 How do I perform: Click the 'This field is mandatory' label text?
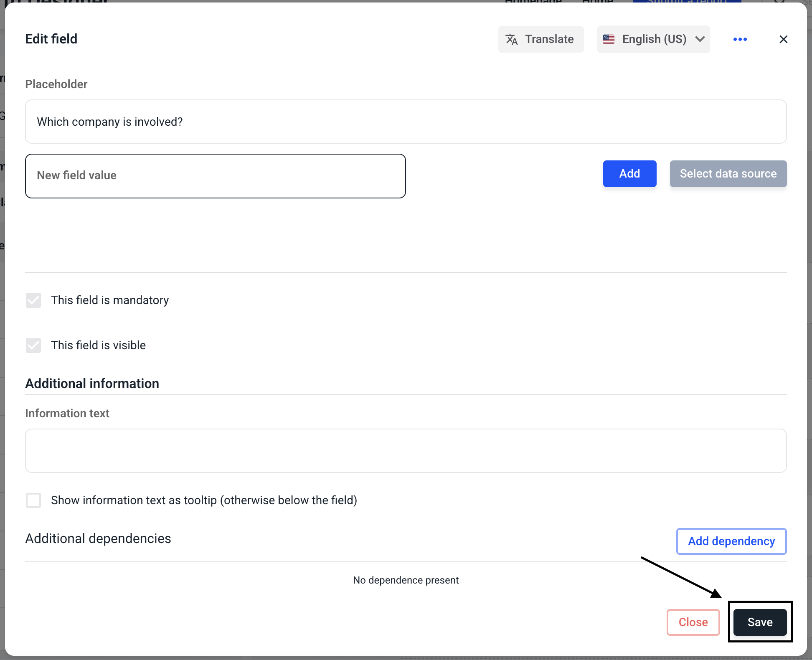point(110,300)
